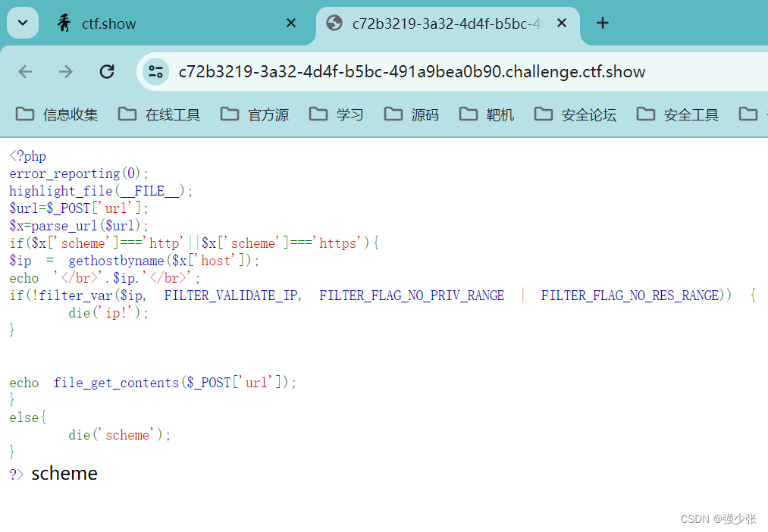Click FILTER_FLAG_NO_PRIV_RANGE text
The width and height of the screenshot is (768, 532).
[x=412, y=296]
